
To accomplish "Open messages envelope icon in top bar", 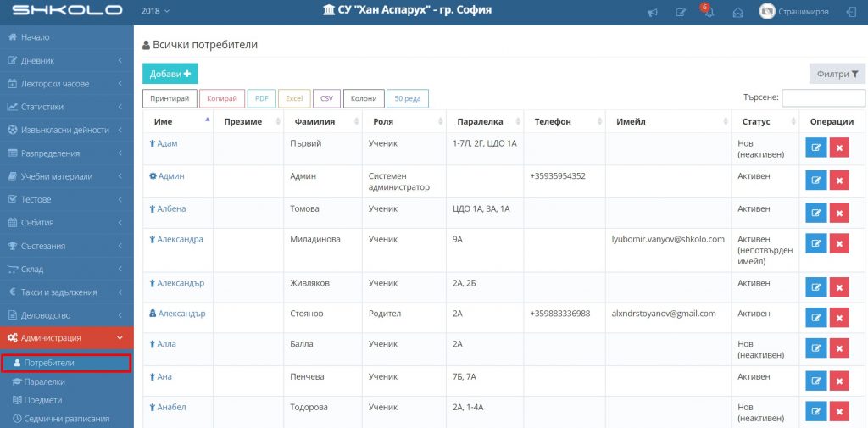I will (737, 12).
